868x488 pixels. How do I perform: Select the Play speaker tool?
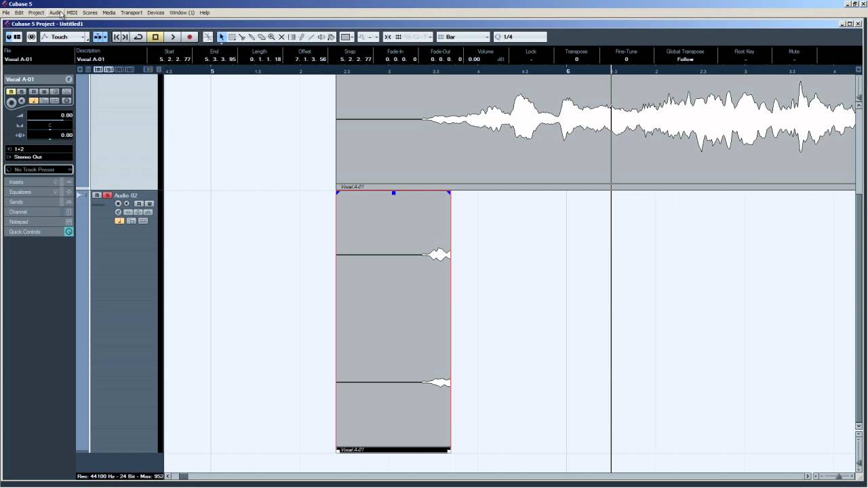(x=321, y=37)
